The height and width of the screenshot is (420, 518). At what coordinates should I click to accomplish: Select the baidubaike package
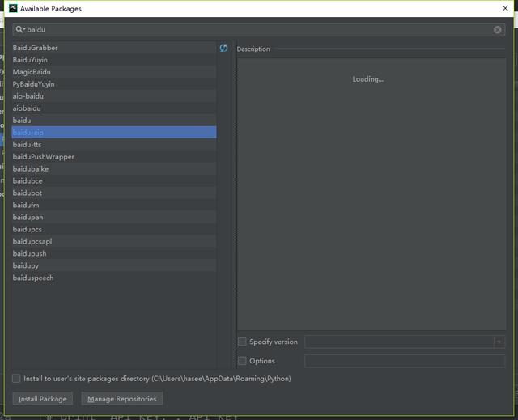[x=114, y=168]
